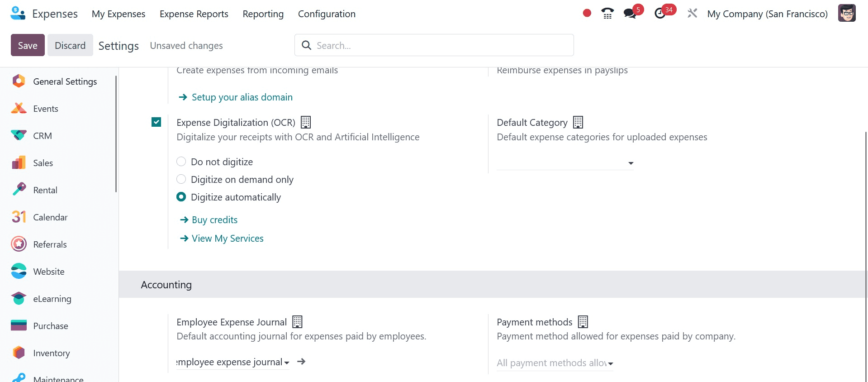Uncheck Expense Digitalization (OCR) checkbox

pos(156,122)
